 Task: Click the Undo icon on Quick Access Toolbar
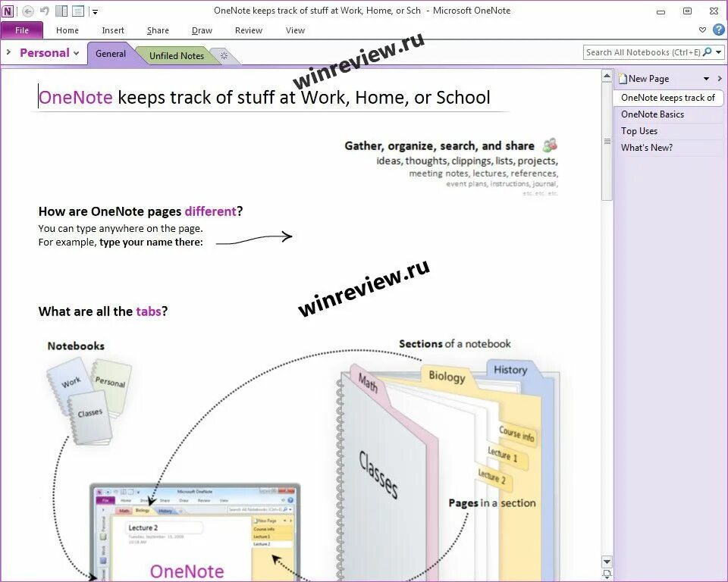(x=45, y=11)
